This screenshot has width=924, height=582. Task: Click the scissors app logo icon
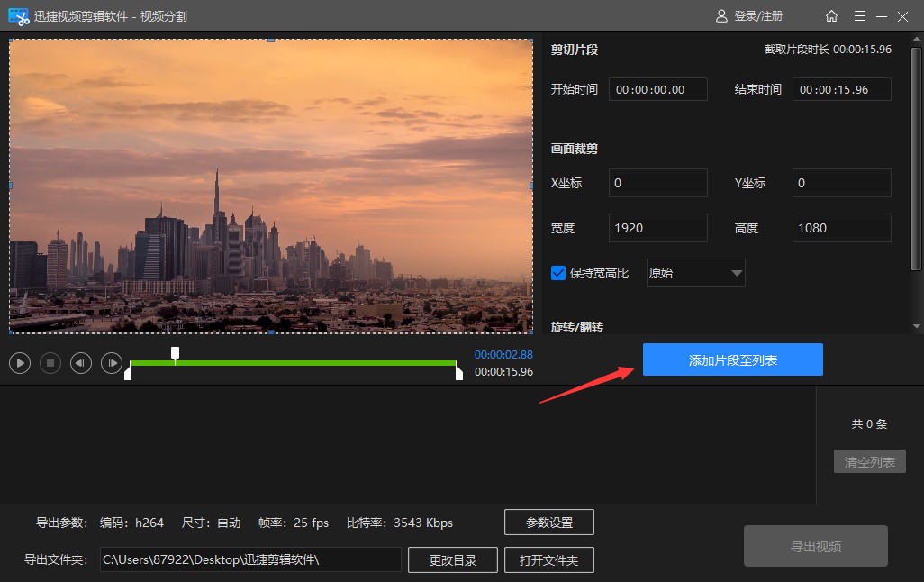[x=18, y=16]
